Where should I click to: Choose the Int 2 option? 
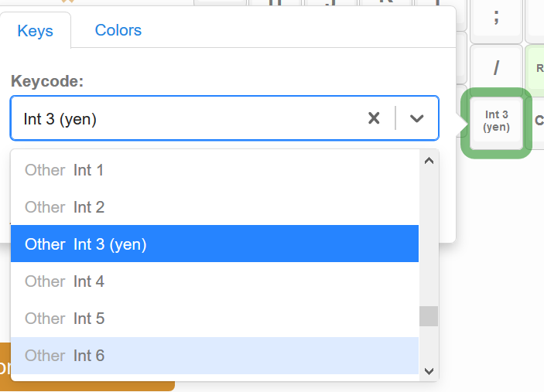pyautogui.click(x=214, y=207)
